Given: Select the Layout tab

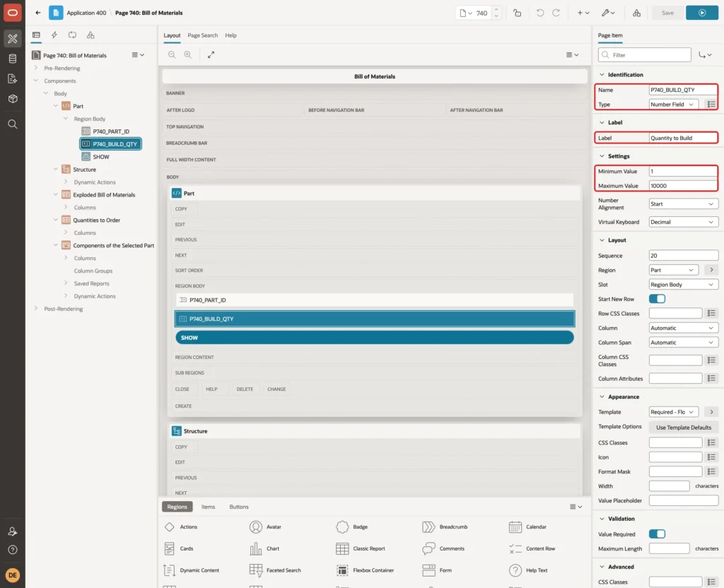Looking at the screenshot, I should 172,35.
